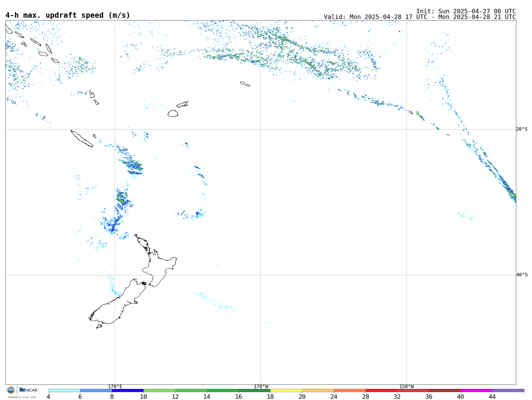Select the muted red 32-36 colorbar segment
The height and width of the screenshot is (400, 532).
pyautogui.click(x=413, y=391)
